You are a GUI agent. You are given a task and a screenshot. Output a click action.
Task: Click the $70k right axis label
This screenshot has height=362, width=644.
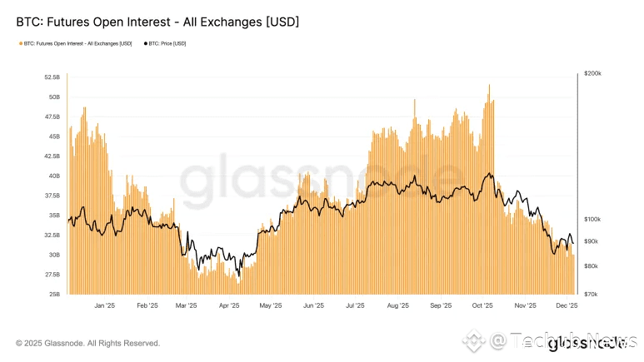tap(591, 294)
